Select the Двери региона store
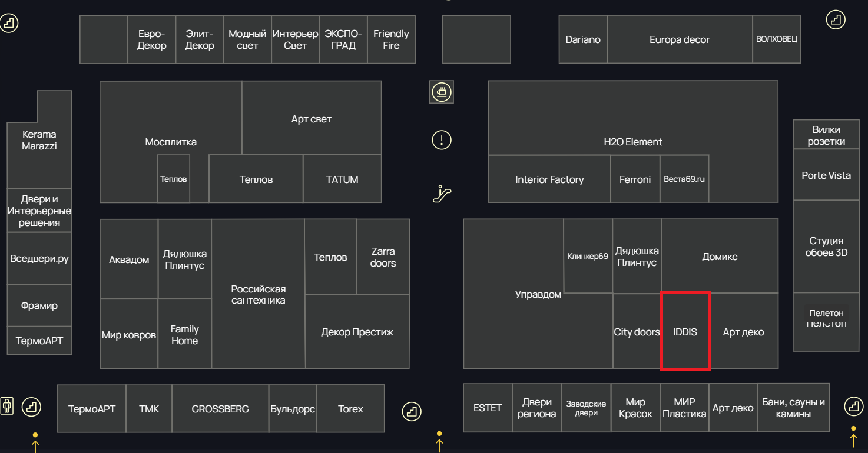Screen dimensions: 868x453 tap(536, 408)
